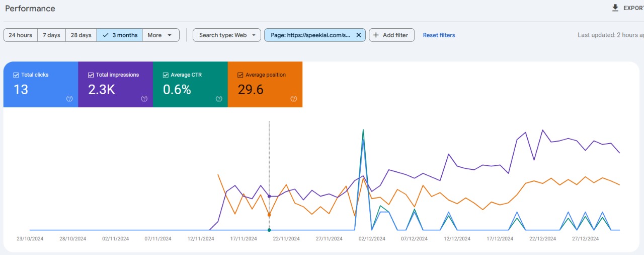This screenshot has width=644, height=255.
Task: Click the Reset filters link
Action: pos(439,35)
